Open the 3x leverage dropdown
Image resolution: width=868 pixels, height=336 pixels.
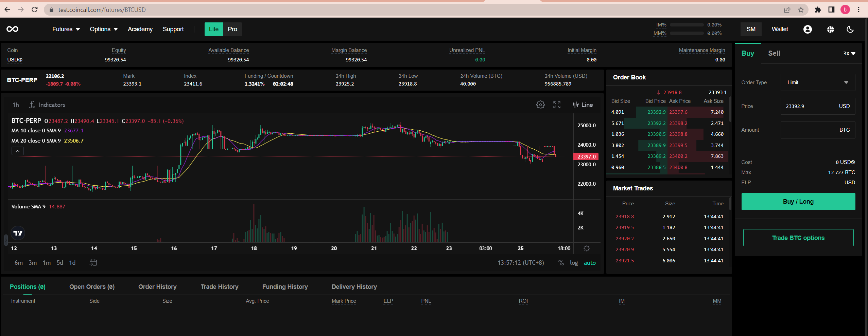pos(849,53)
